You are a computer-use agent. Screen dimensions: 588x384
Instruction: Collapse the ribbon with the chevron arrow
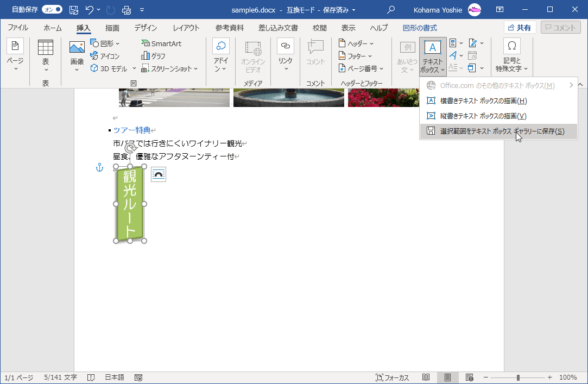(x=580, y=85)
